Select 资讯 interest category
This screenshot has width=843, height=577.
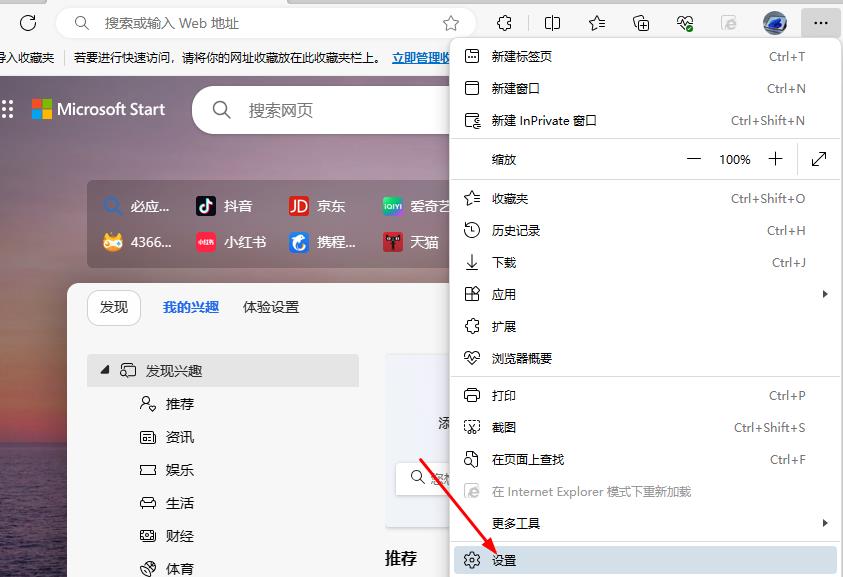point(167,437)
